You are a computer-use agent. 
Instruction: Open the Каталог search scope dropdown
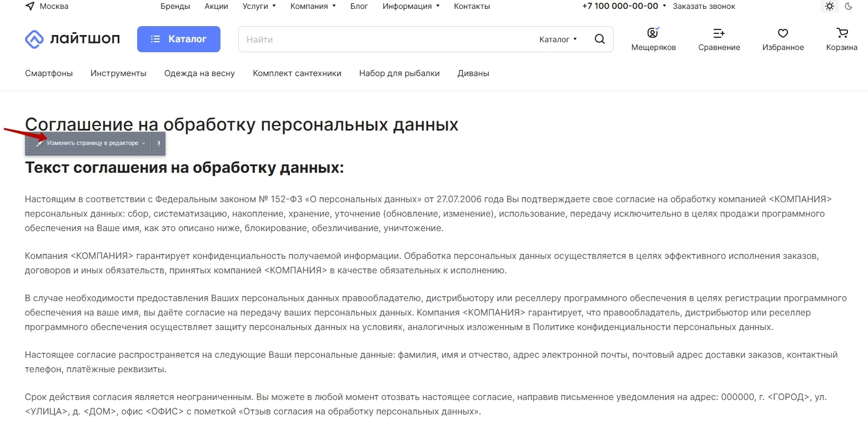[558, 39]
